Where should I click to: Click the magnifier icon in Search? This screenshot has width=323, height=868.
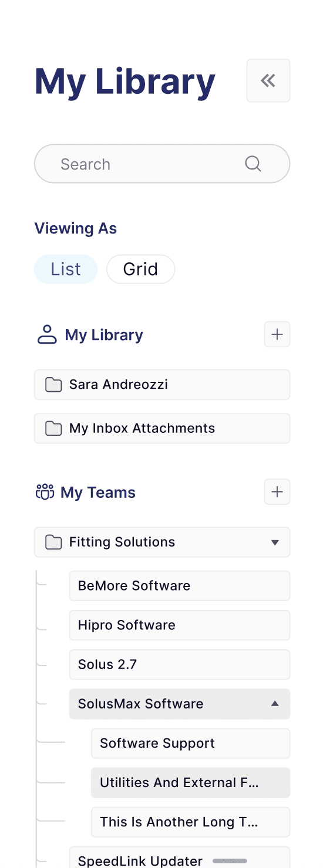click(x=253, y=164)
